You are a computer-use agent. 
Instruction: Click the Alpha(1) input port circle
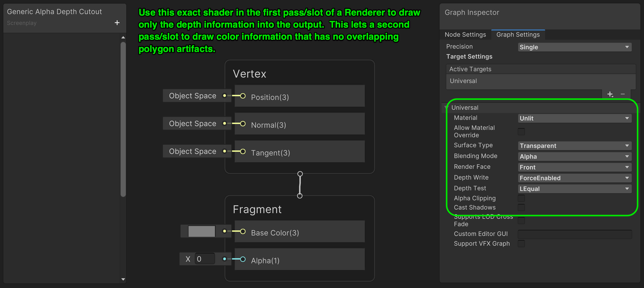(x=243, y=259)
